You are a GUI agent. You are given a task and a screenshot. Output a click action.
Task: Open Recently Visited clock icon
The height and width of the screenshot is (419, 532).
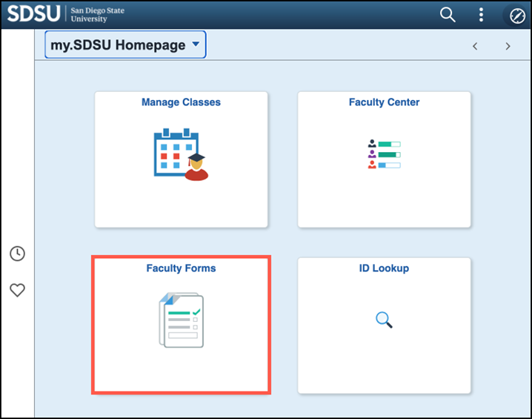click(17, 254)
